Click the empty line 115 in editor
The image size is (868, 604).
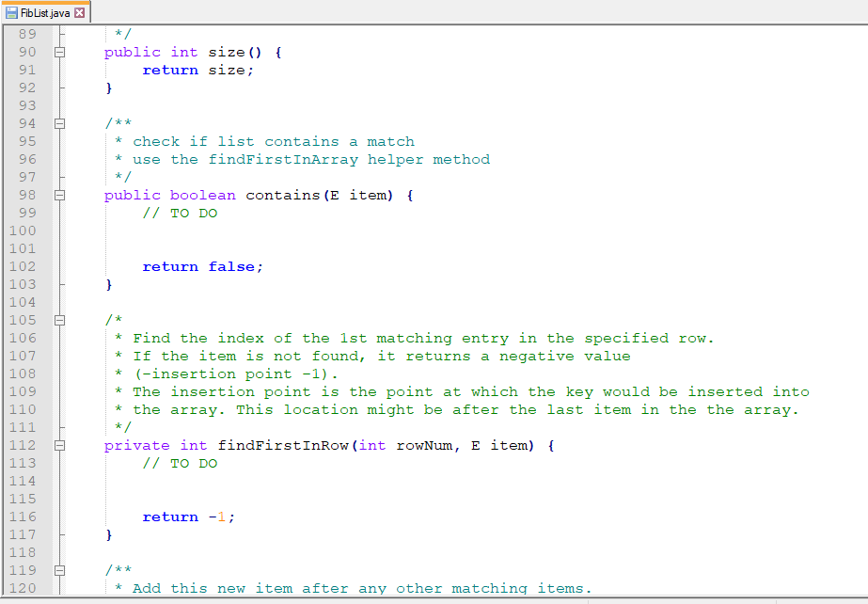point(465,500)
